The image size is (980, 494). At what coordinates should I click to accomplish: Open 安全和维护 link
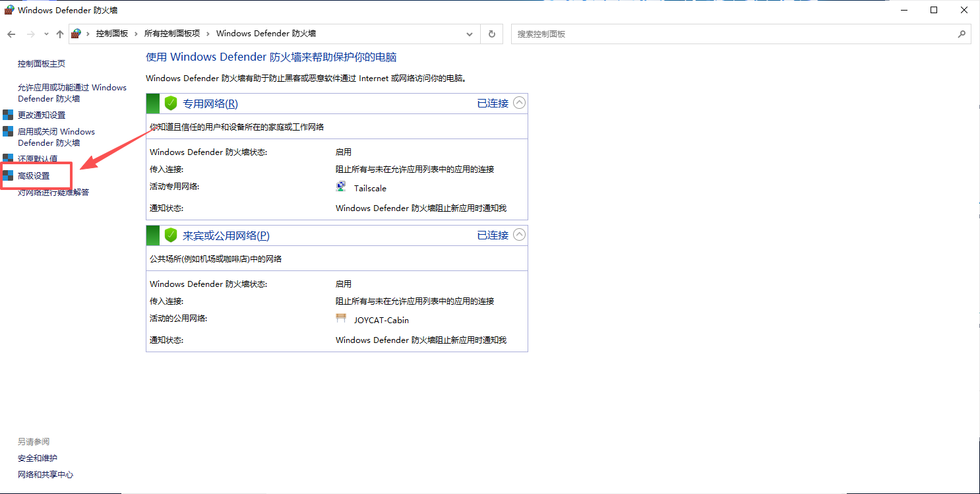[38, 458]
